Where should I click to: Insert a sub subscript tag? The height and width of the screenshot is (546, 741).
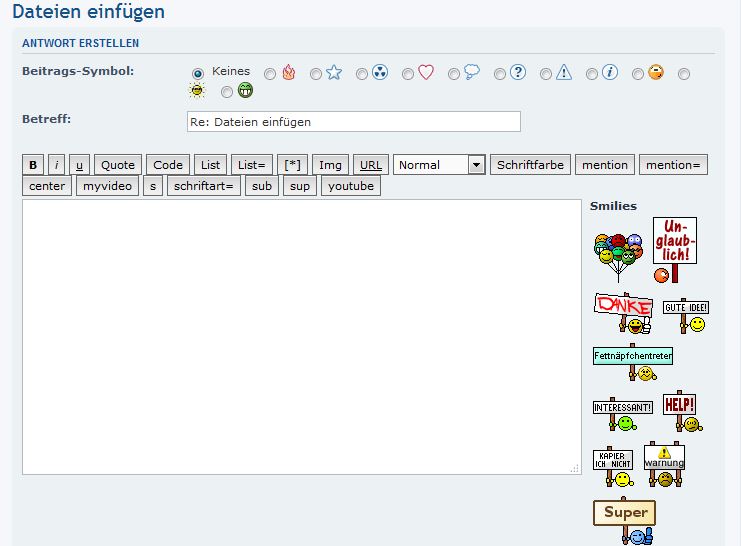click(262, 186)
